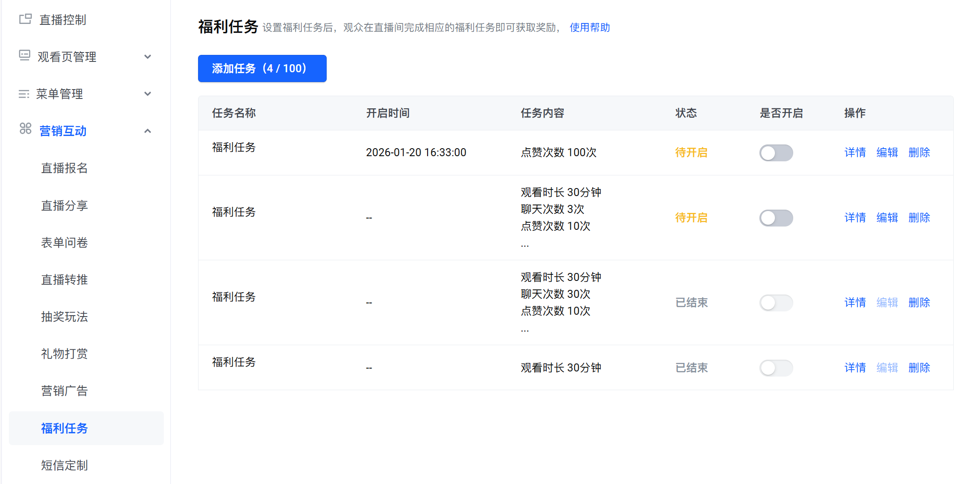Click the 营销互动 grid icon
Viewport: 980px width, 484px height.
pyautogui.click(x=25, y=129)
